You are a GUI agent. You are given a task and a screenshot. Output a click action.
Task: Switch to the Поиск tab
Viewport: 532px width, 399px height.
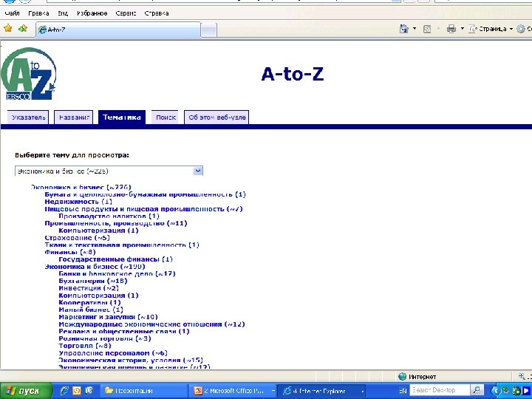pos(166,117)
